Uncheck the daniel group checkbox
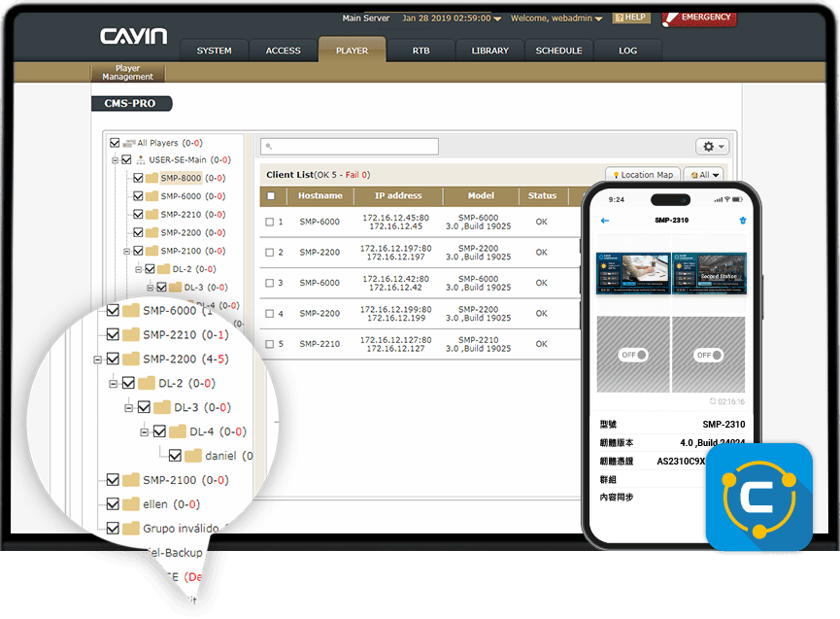Viewport: 840px width, 619px height. click(x=175, y=456)
